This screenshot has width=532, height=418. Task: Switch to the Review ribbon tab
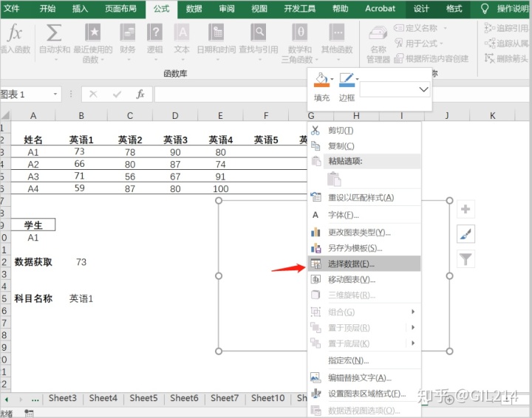pos(227,8)
